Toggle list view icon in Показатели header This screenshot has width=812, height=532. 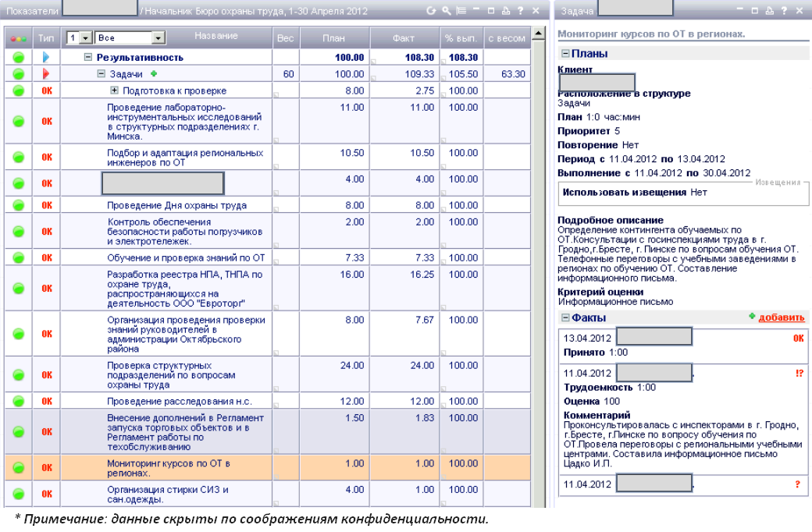point(461,10)
